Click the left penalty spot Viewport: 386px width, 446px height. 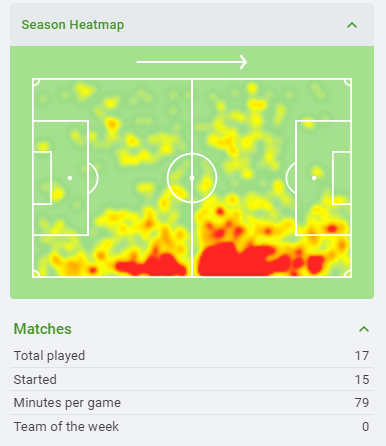tap(70, 178)
